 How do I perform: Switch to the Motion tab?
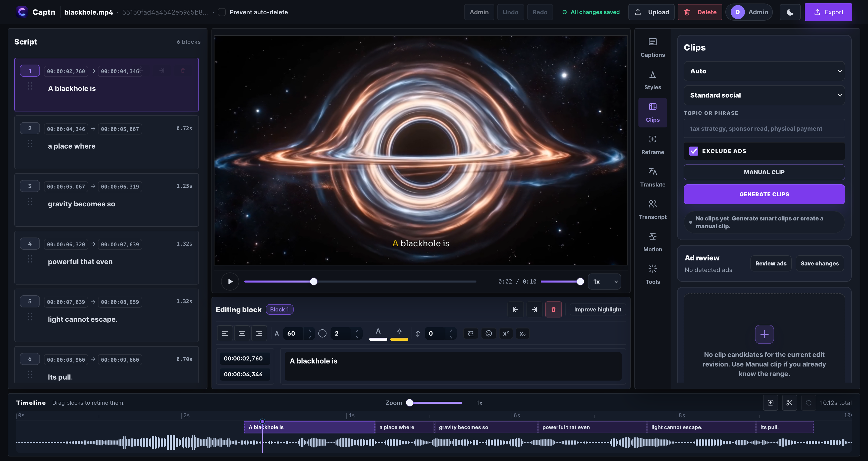click(652, 242)
